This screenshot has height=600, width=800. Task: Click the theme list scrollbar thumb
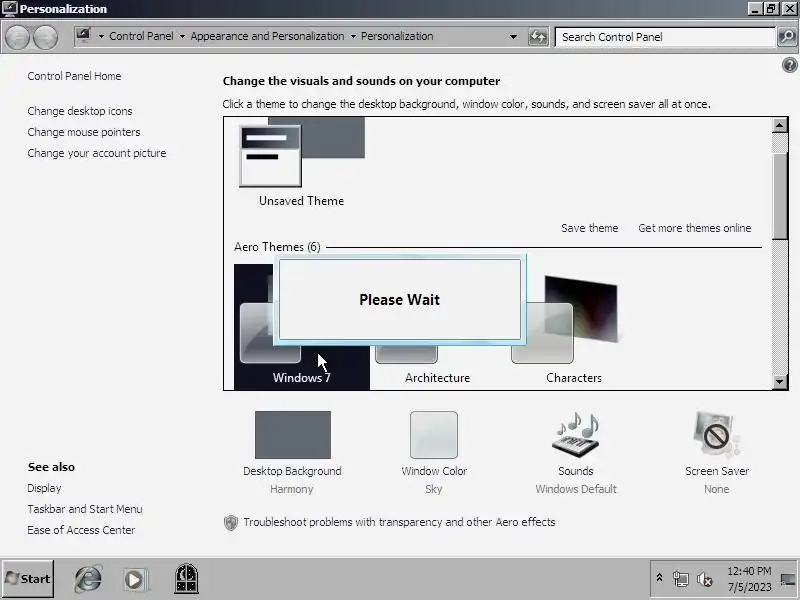(780, 195)
